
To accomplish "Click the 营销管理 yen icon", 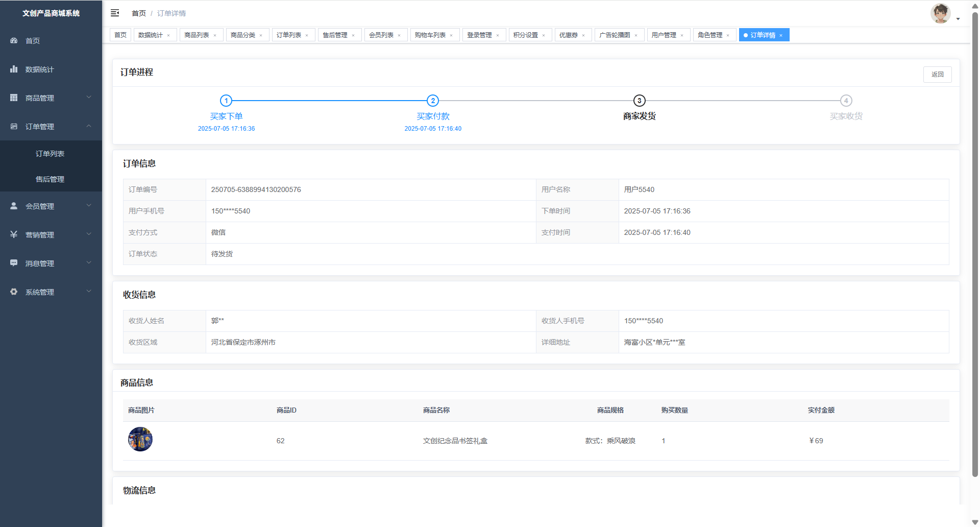I will 14,234.
